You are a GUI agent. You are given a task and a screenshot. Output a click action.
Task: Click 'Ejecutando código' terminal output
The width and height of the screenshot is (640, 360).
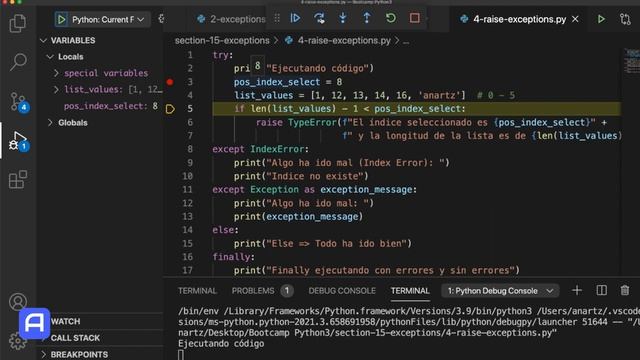[x=221, y=344]
